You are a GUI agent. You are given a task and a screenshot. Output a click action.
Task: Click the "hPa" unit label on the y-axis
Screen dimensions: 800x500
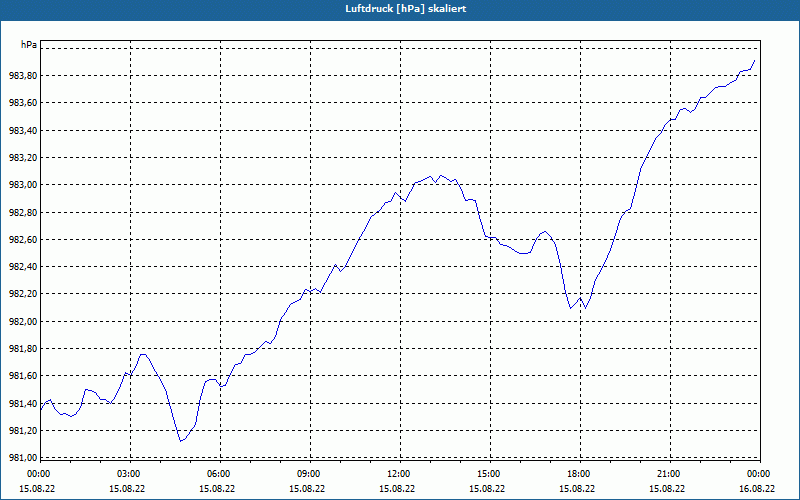coord(29,45)
